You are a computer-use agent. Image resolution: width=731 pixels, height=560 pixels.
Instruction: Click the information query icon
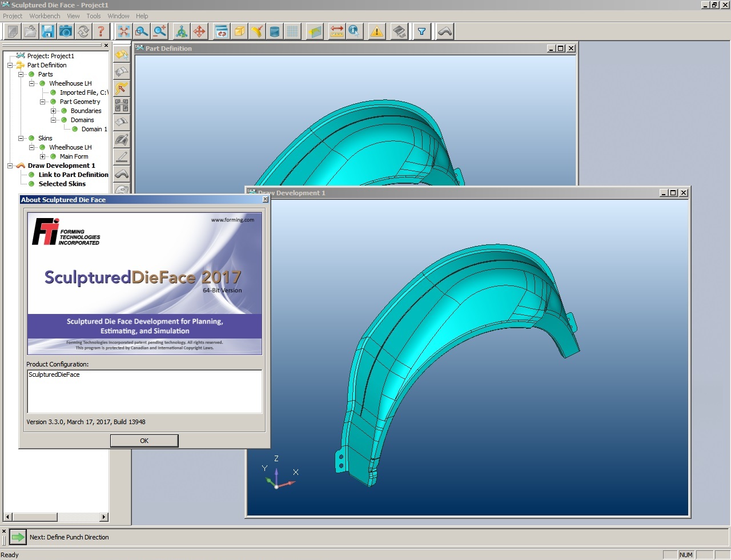coord(355,31)
